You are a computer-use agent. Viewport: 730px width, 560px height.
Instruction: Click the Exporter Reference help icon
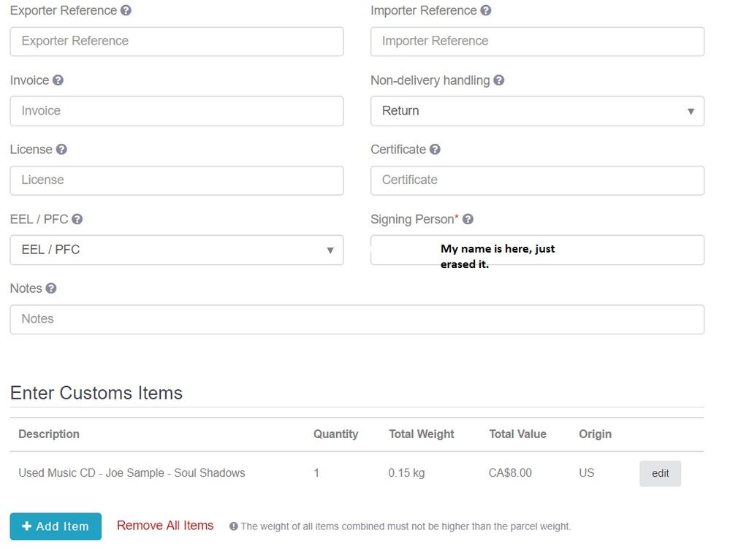[126, 11]
